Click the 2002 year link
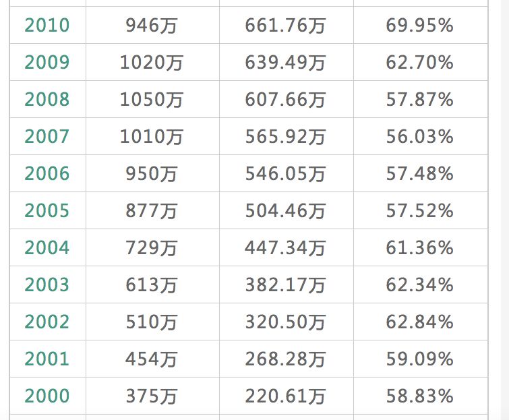 47,322
